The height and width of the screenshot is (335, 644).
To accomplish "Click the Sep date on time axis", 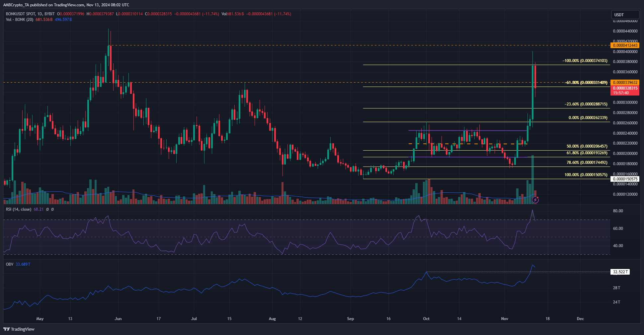I will click(x=351, y=319).
